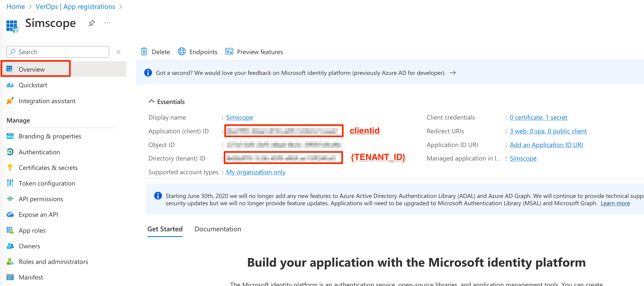
Task: Click My organization only link
Action: click(256, 172)
